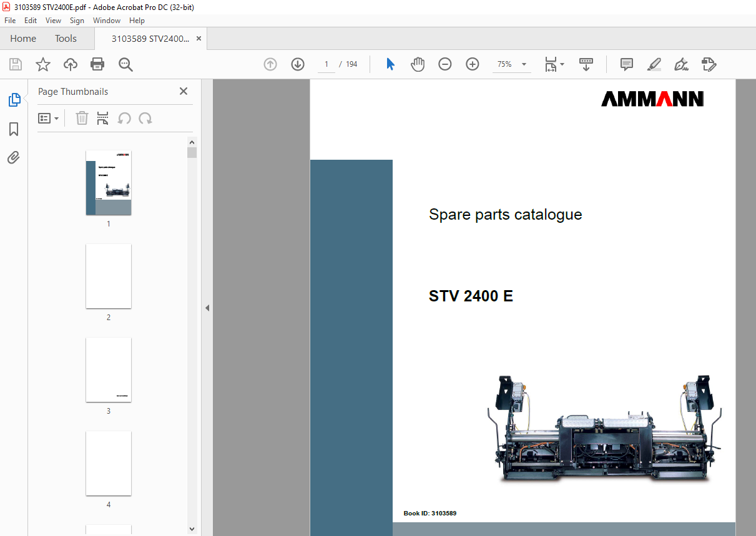Zoom in with plus icon
756x536 pixels.
point(473,64)
